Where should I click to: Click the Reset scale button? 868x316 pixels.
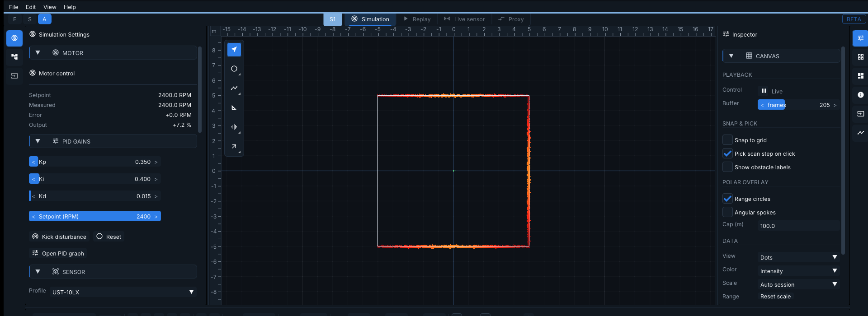(x=775, y=297)
